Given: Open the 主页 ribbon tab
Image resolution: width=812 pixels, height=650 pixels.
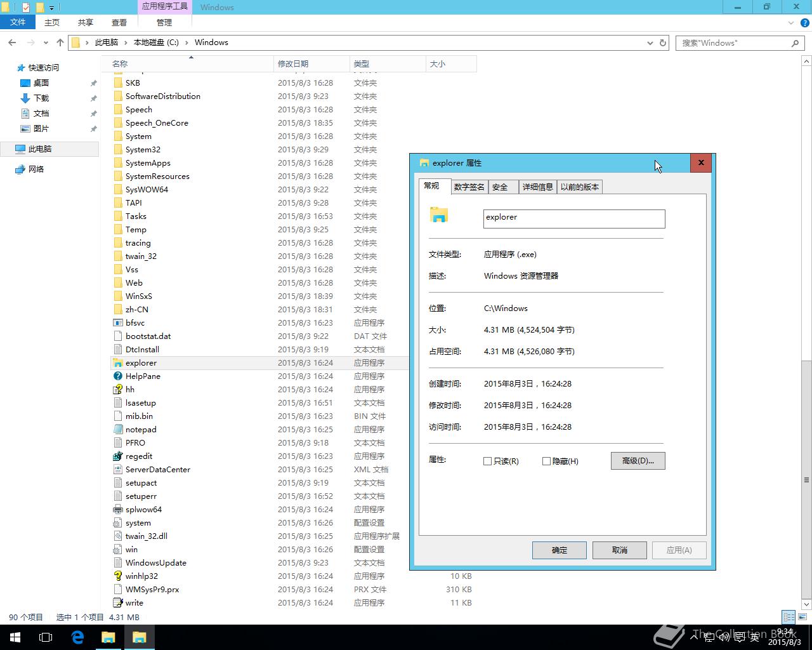Looking at the screenshot, I should point(52,22).
